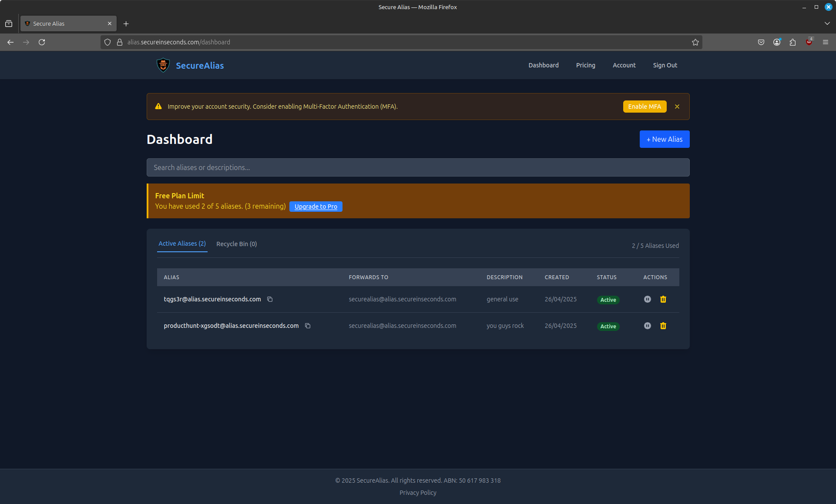Open the Firefox extensions menu
The width and height of the screenshot is (836, 504).
click(792, 42)
